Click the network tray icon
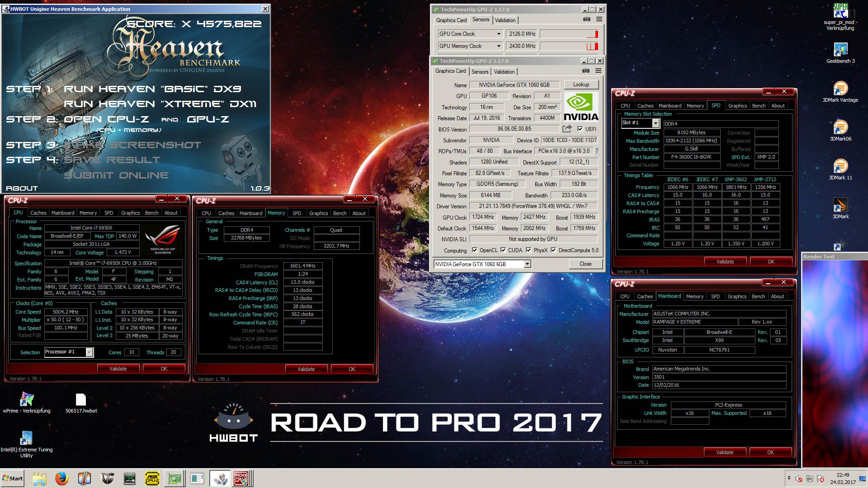The width and height of the screenshot is (868, 488). pyautogui.click(x=809, y=479)
